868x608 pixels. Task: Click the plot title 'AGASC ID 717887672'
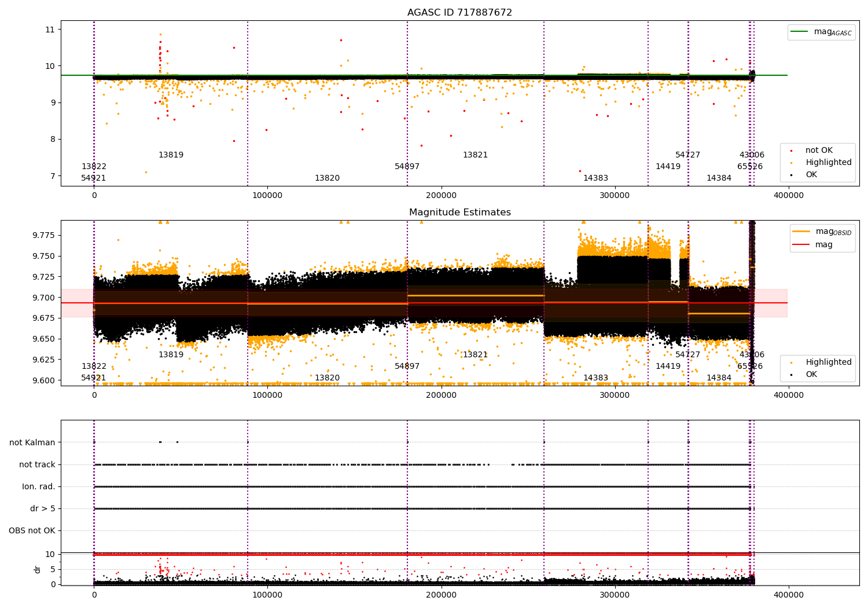[x=459, y=13]
